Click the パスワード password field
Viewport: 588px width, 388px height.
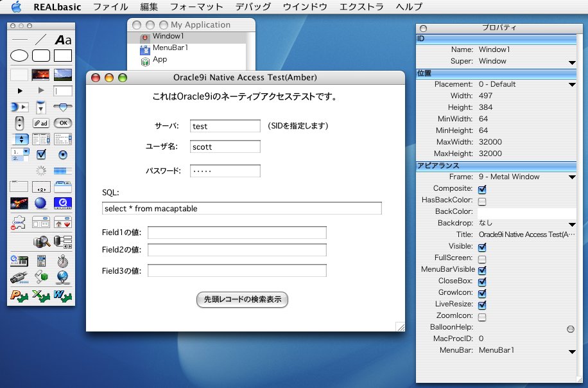tap(225, 171)
